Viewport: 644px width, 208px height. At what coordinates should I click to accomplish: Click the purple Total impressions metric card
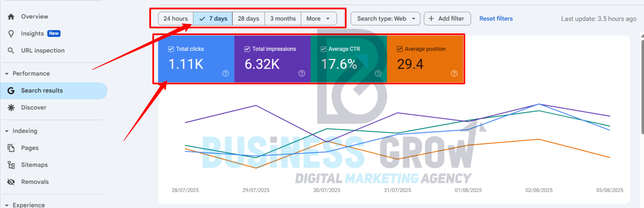click(273, 59)
